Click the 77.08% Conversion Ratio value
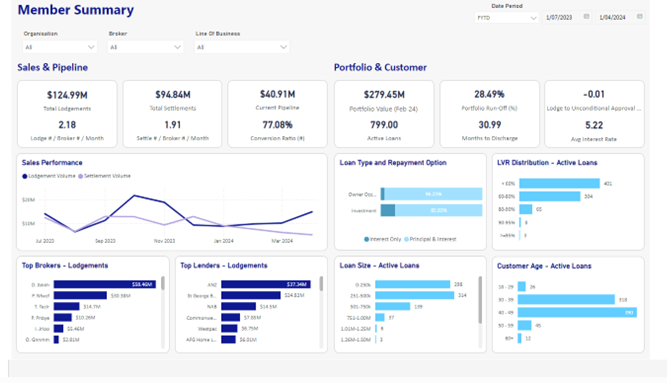667x383 pixels. pyautogui.click(x=277, y=125)
